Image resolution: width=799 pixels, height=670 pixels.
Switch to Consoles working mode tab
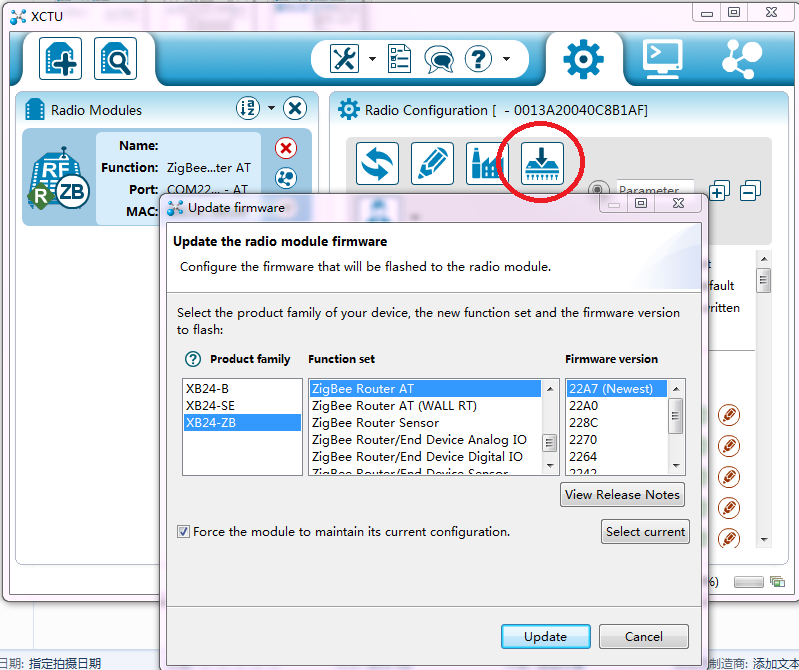click(662, 60)
